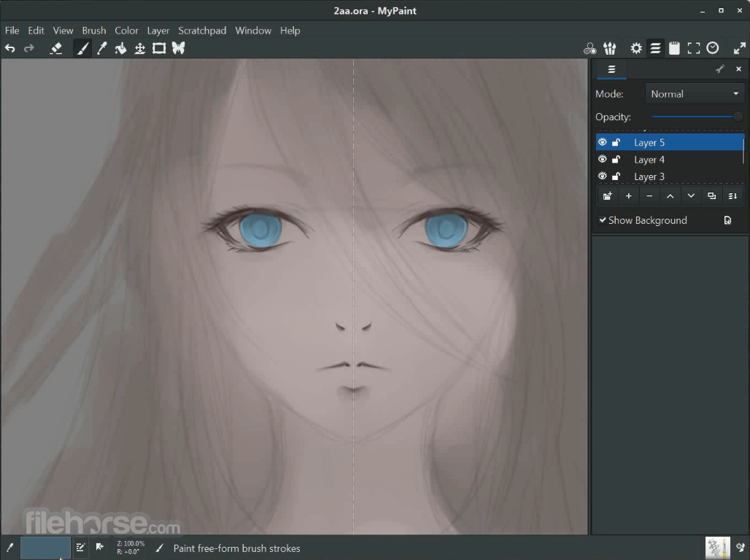Merge the layer down
Image resolution: width=750 pixels, height=560 pixels.
[x=732, y=196]
